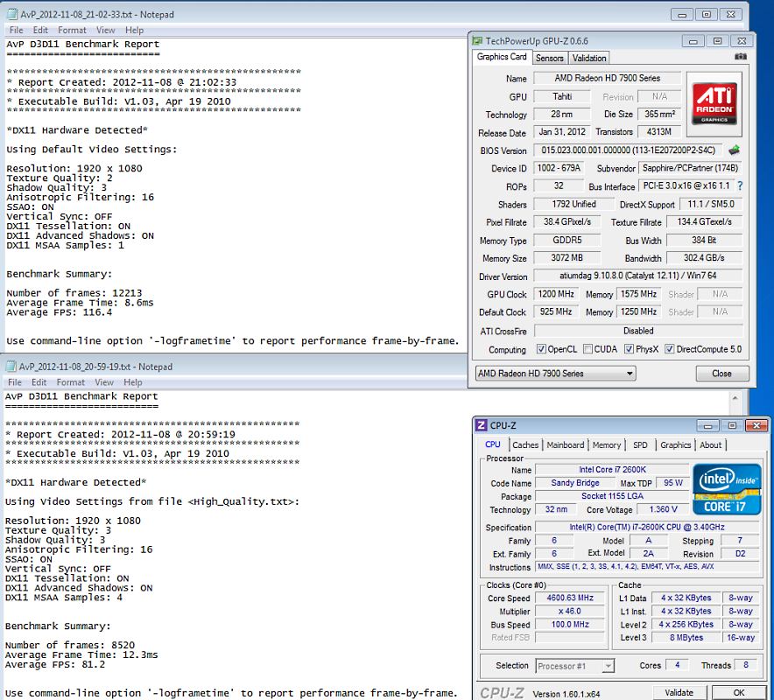Click the Bandwidth 302.4 GB/s value

704,258
